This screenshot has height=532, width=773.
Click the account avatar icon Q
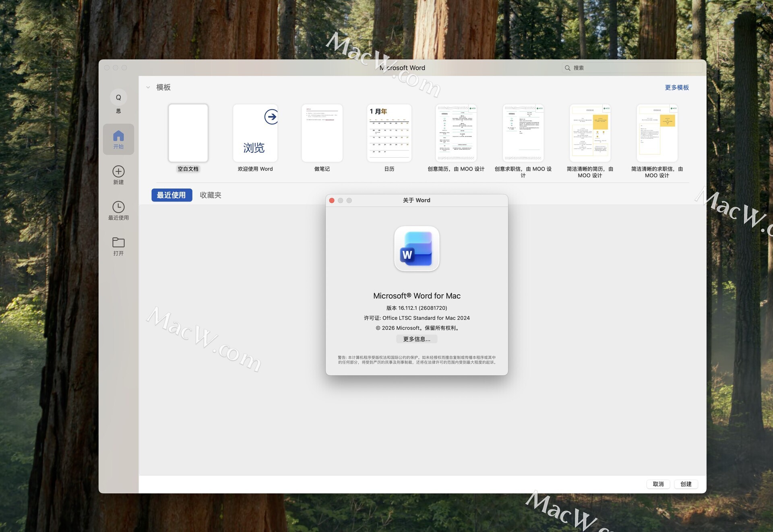pyautogui.click(x=118, y=97)
